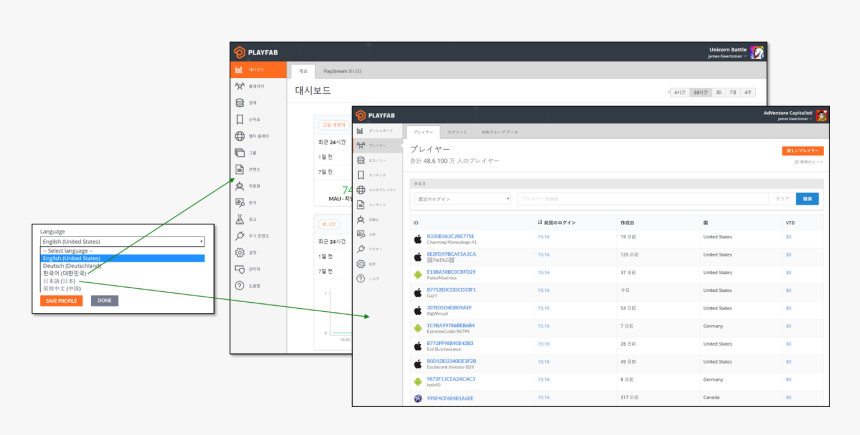Expand James Gwertzman account menu under Unicorn Battle

pos(728,56)
